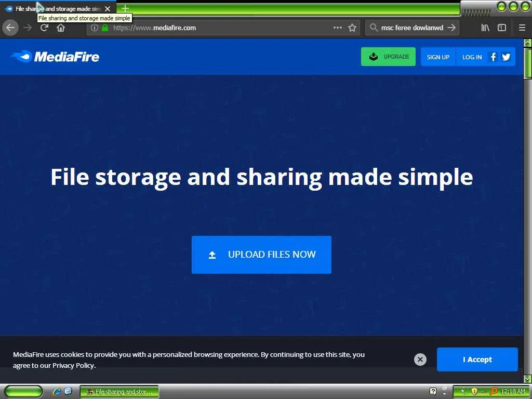Click the search magnifier icon
The height and width of the screenshot is (399, 532).
374,28
